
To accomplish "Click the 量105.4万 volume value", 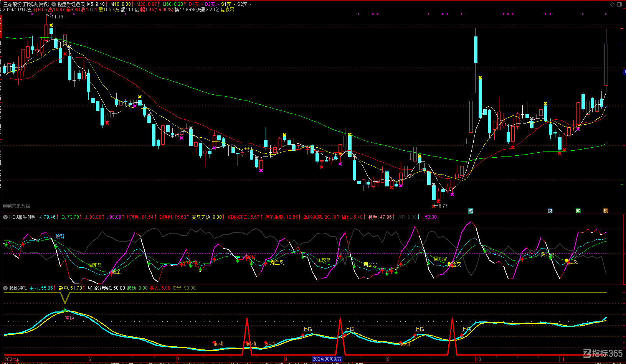I will coord(109,10).
